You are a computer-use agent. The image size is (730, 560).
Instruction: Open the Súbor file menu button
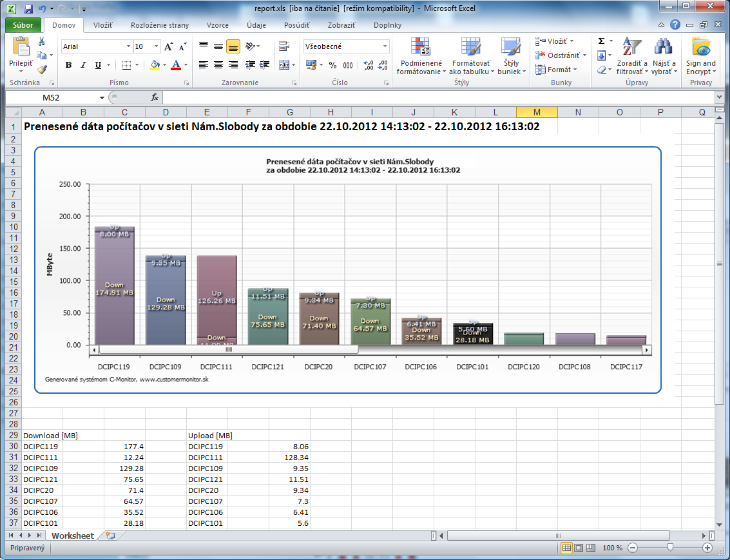coord(23,25)
